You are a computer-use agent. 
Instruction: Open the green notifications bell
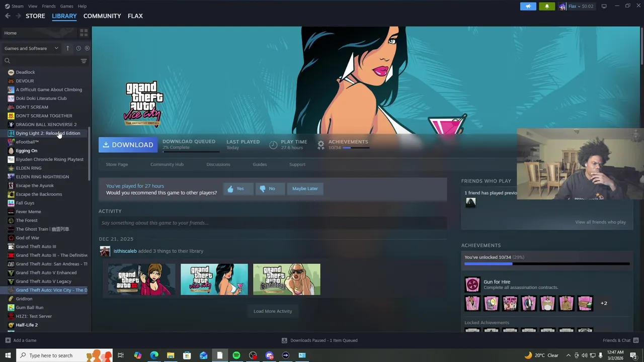coord(547,6)
